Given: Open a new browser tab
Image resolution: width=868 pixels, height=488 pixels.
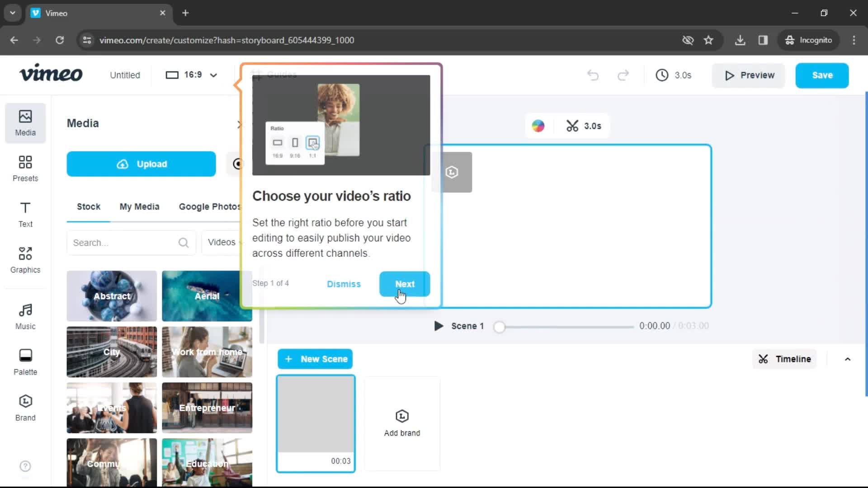Looking at the screenshot, I should (185, 13).
